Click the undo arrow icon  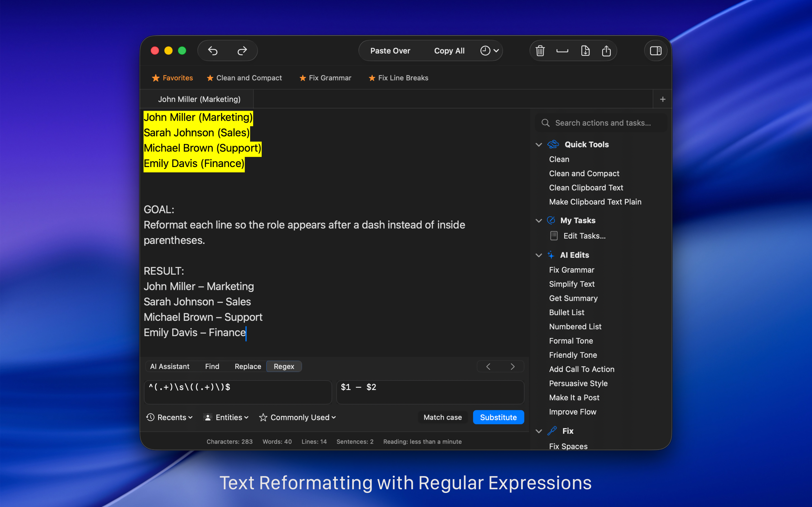point(213,51)
